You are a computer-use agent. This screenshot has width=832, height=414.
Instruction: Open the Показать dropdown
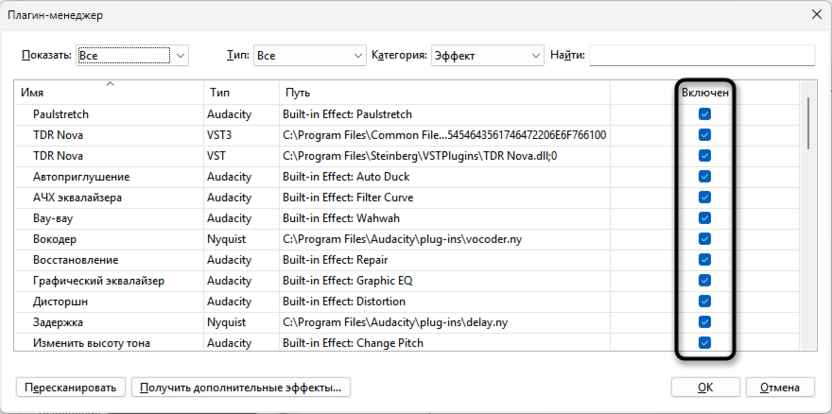tap(132, 55)
